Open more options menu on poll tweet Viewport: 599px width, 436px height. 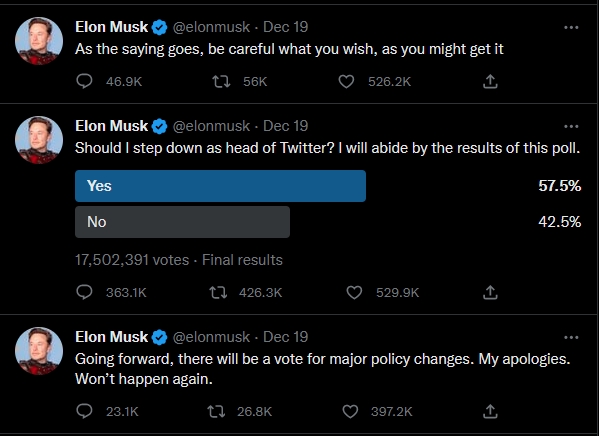[x=571, y=126]
